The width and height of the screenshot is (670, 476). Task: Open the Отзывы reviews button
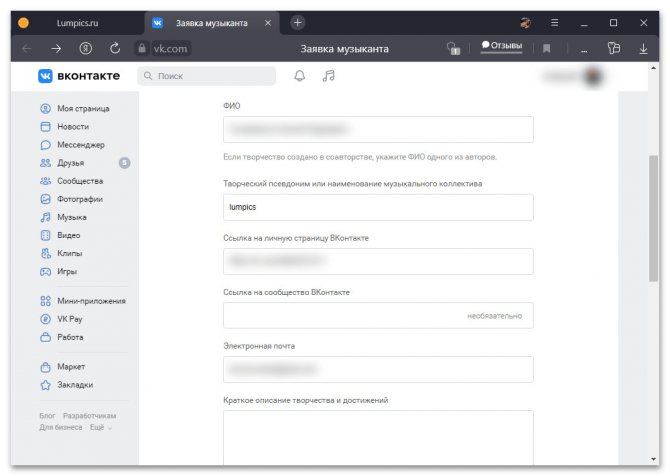click(502, 46)
